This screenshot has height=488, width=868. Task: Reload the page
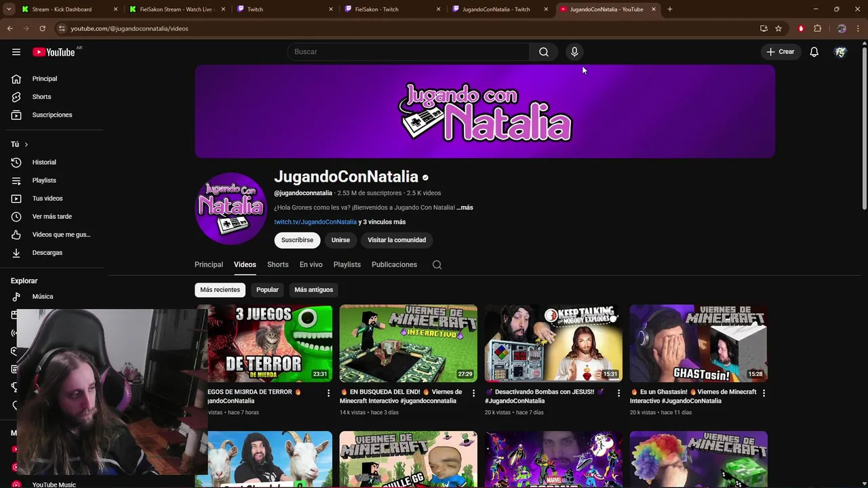pyautogui.click(x=42, y=28)
